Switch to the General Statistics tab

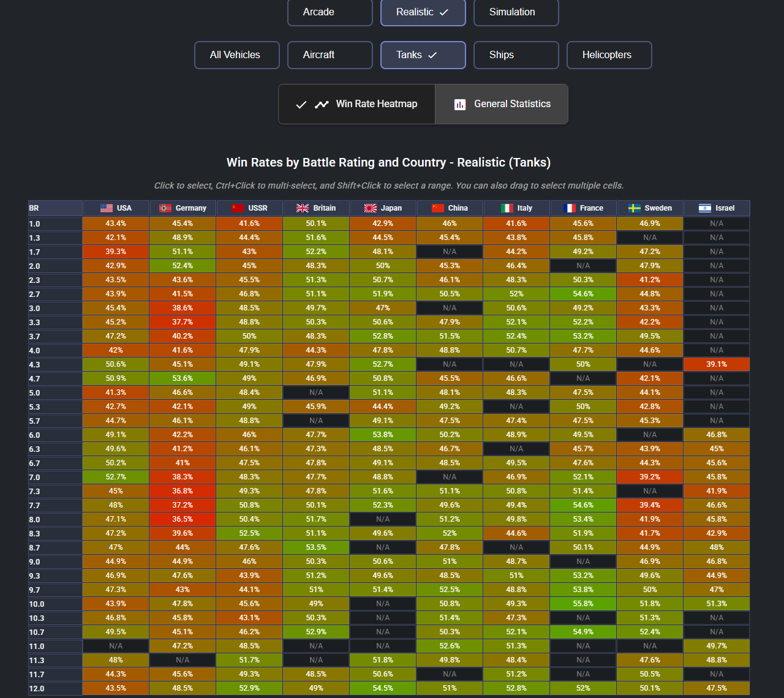[x=502, y=104]
